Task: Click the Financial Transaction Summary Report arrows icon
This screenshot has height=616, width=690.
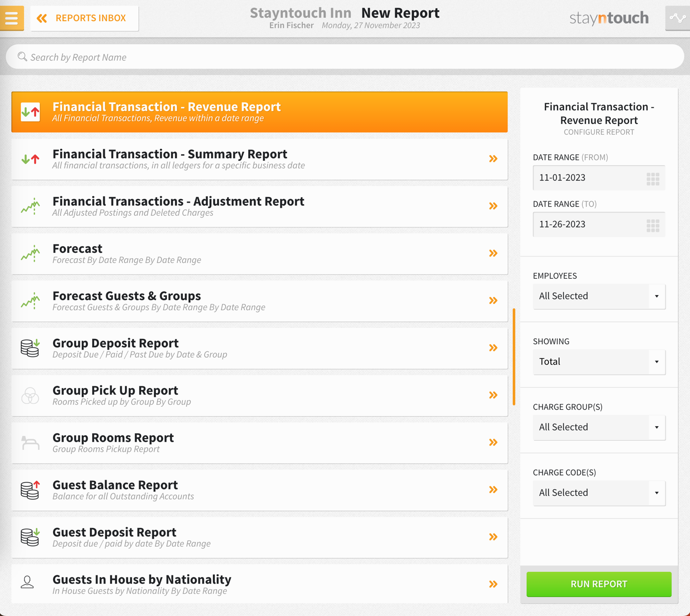Action: click(x=31, y=159)
